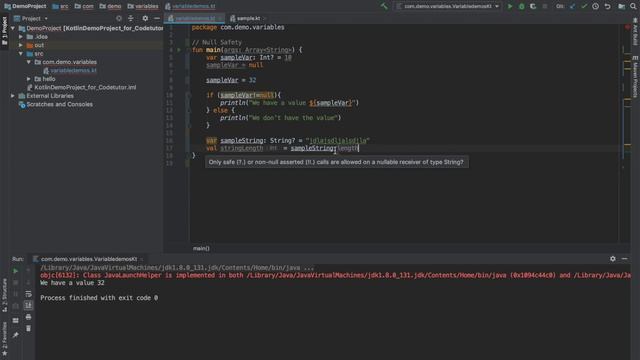Open Project panel settings gear
The height and width of the screenshot is (360, 640).
pos(145,18)
